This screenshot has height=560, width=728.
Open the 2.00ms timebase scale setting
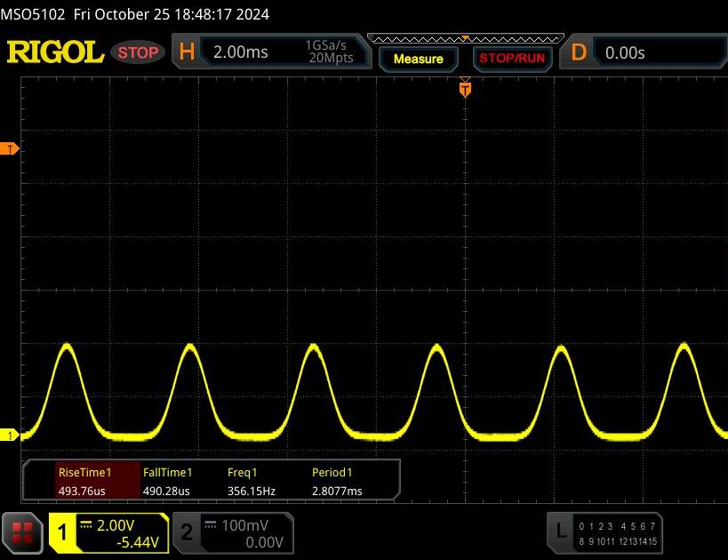(x=241, y=52)
